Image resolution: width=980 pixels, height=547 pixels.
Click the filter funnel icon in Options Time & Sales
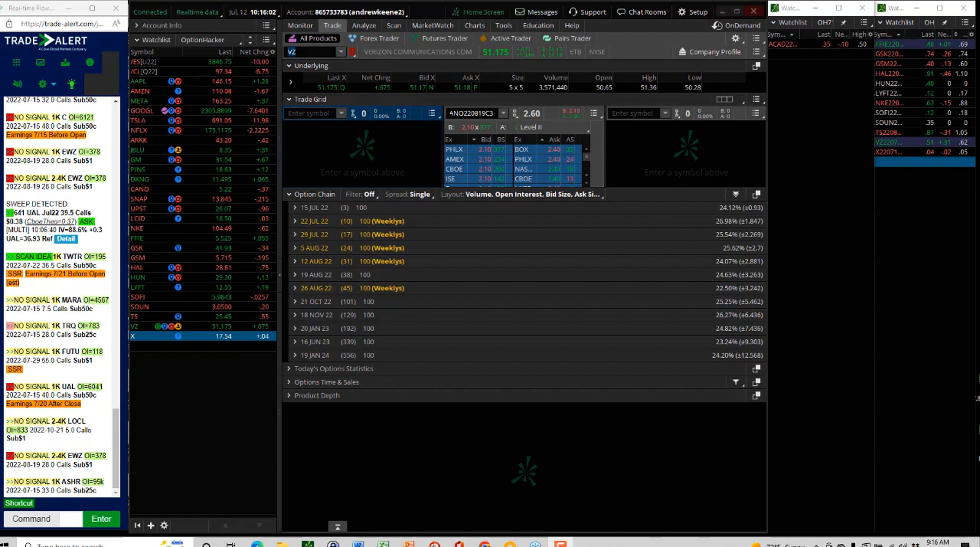[735, 382]
